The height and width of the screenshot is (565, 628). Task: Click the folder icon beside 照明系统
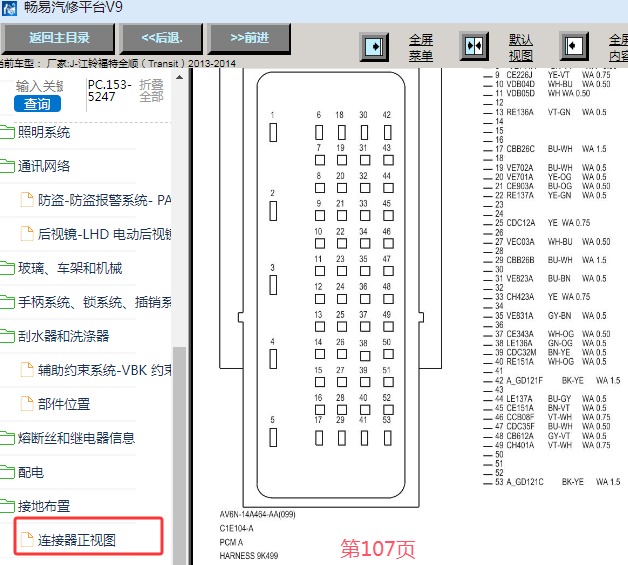7,132
